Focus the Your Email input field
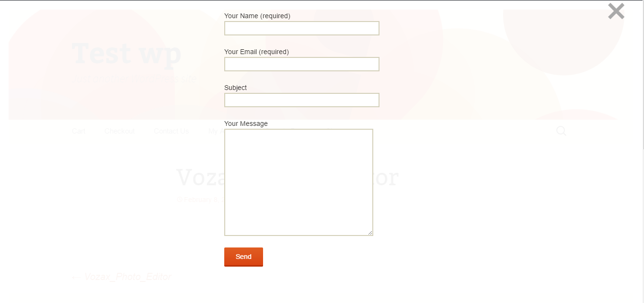 pyautogui.click(x=302, y=64)
